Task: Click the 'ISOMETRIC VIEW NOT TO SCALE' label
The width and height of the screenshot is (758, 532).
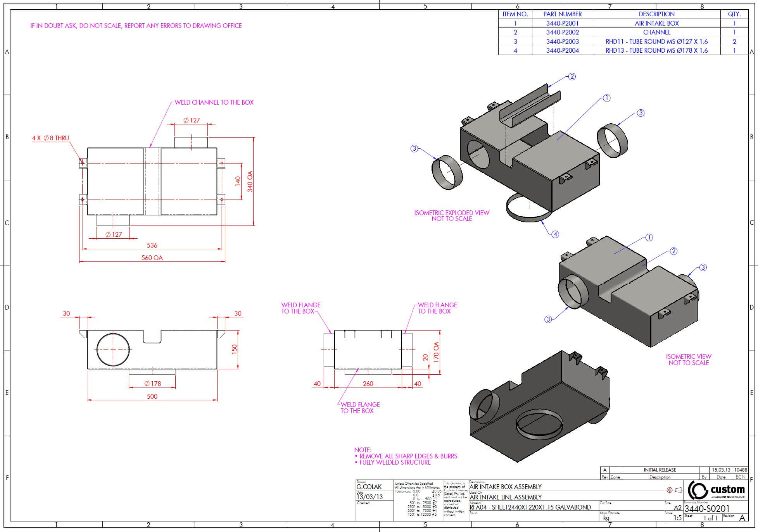Action: (689, 360)
